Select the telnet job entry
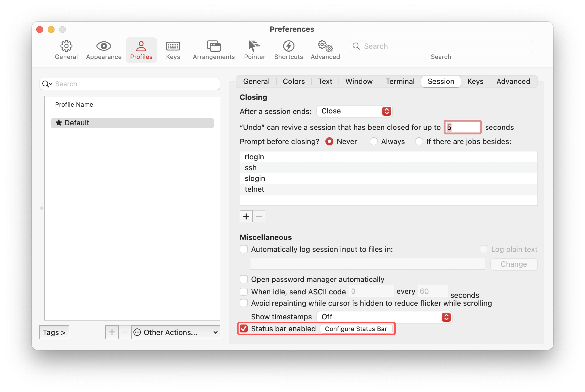This screenshot has height=392, width=585. tap(388, 189)
